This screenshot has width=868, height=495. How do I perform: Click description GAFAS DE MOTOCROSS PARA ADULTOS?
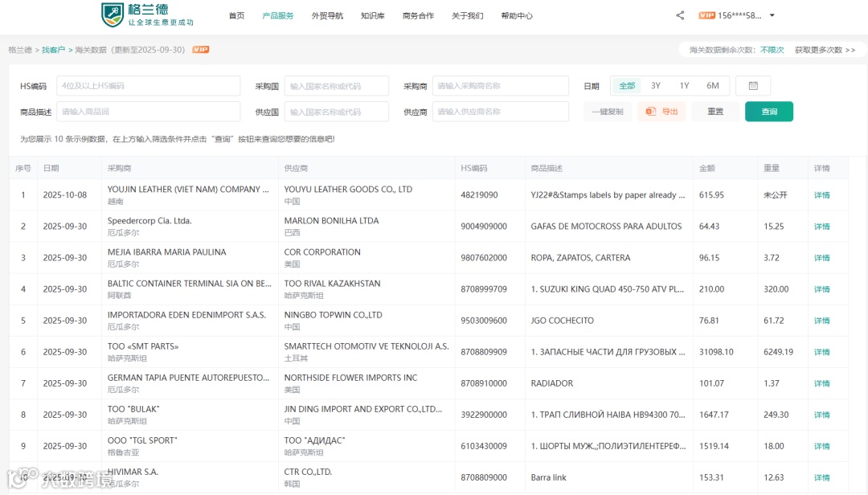coord(606,227)
